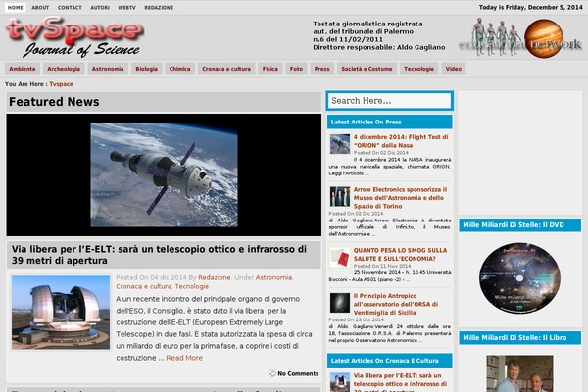Select the Società e Costume category
The height and width of the screenshot is (392, 588).
tap(367, 69)
